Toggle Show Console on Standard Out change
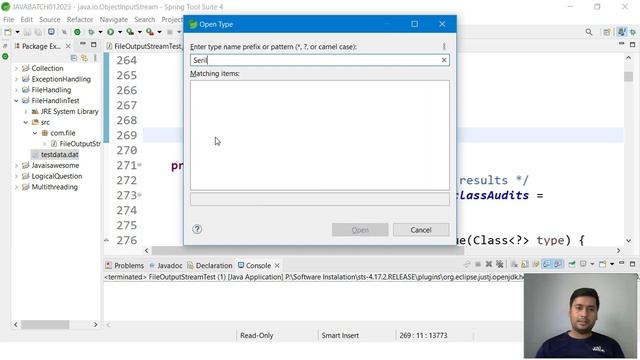640x360 pixels. pos(547,264)
